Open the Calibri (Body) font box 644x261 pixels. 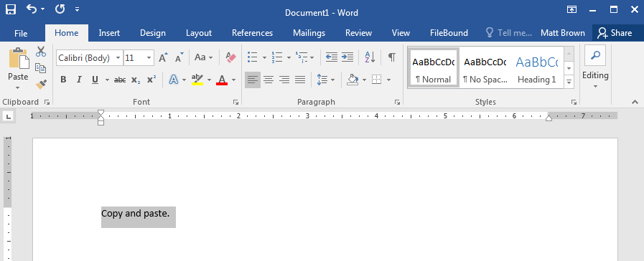90,58
